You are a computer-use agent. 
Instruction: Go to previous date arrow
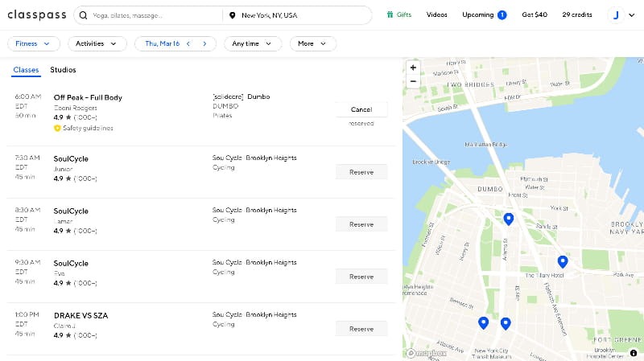(188, 43)
